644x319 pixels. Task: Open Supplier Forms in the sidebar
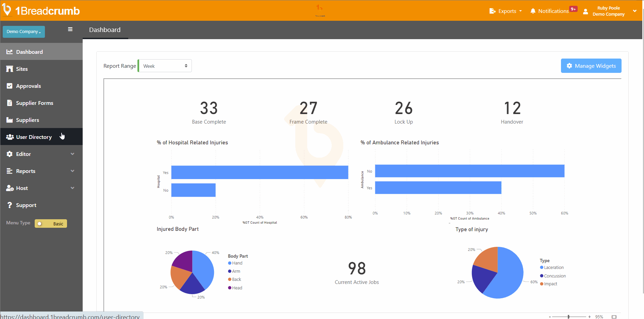(34, 103)
